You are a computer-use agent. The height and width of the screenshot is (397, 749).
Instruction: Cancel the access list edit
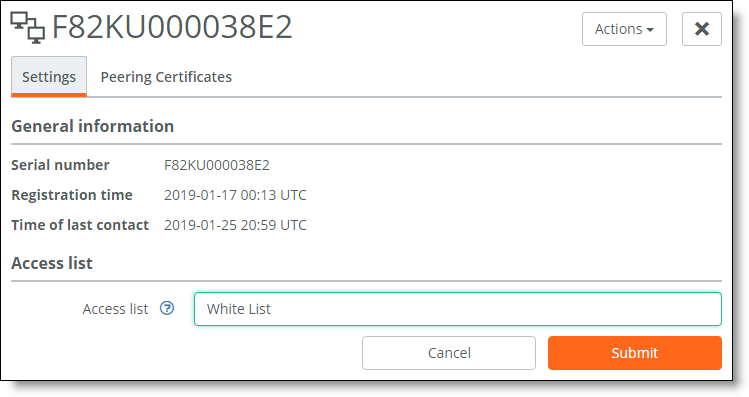click(449, 353)
